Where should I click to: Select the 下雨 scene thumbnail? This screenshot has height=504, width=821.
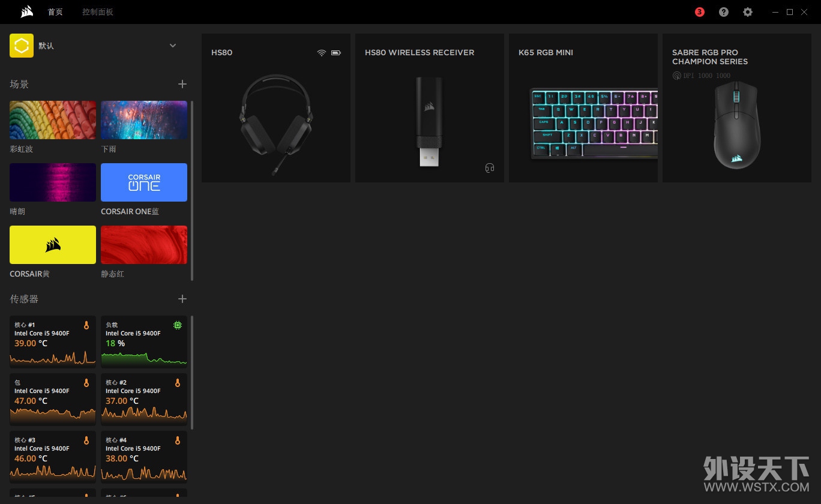[144, 120]
